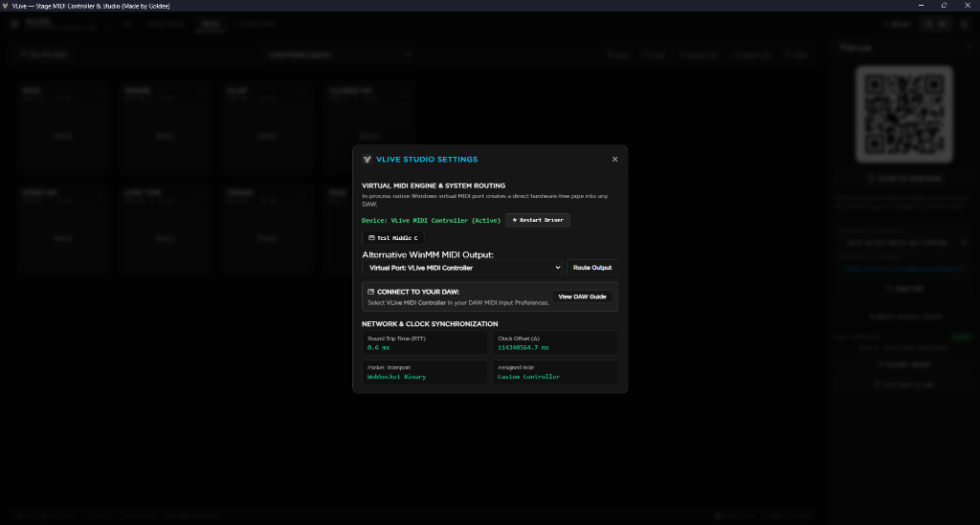This screenshot has width=980, height=525.
Task: Click the Clock Offset label
Action: tap(519, 339)
